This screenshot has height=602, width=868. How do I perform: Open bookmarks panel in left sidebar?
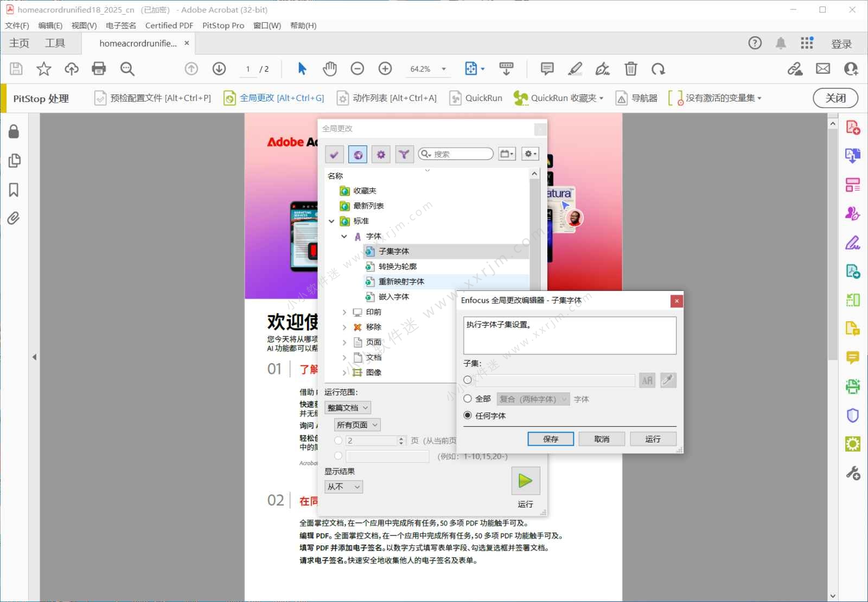click(x=14, y=189)
